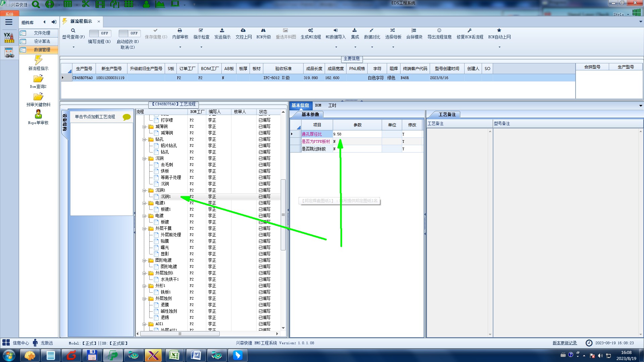Close the 新流程指示 document tab
644x362 pixels.
99,21
